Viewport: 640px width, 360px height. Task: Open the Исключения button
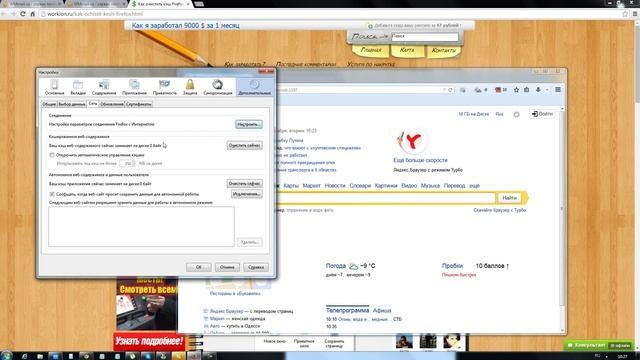coord(247,194)
